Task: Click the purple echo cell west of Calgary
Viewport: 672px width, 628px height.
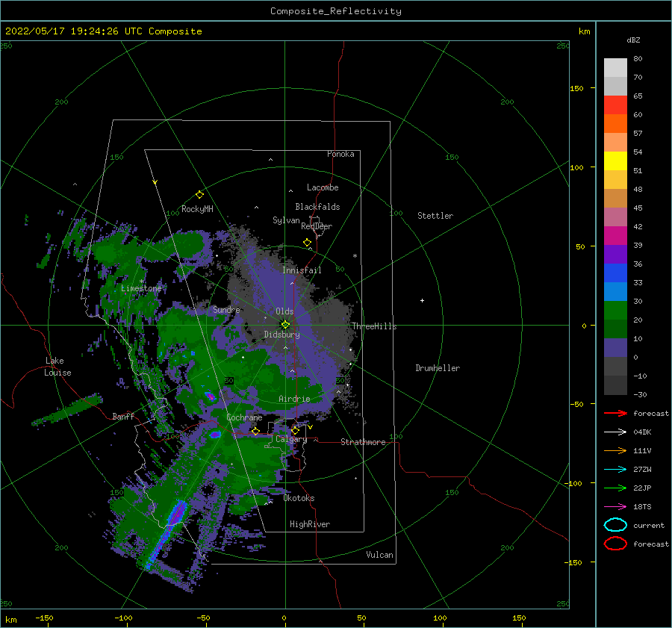Action: pos(215,435)
